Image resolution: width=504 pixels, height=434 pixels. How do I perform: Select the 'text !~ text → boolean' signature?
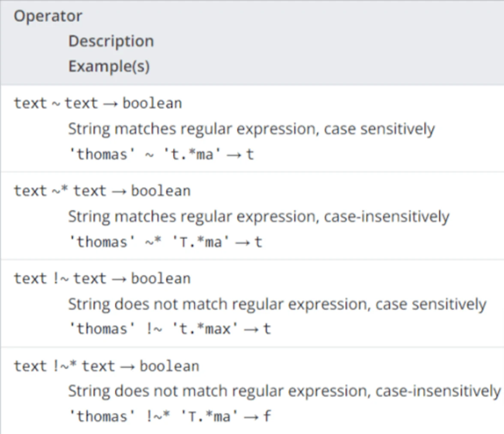pos(102,278)
